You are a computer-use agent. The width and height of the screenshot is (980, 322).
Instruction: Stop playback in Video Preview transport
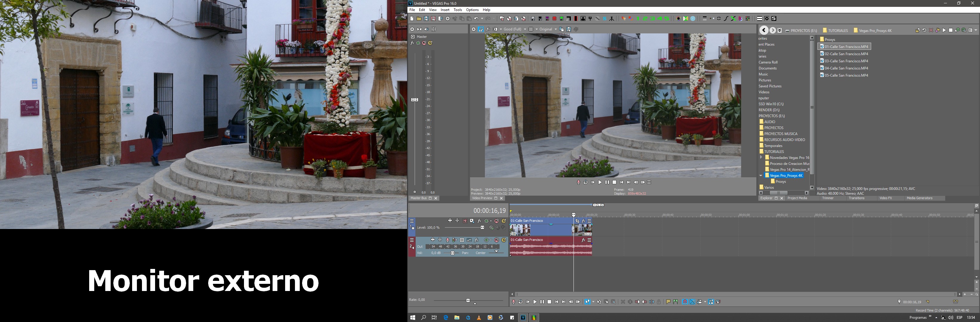point(614,182)
